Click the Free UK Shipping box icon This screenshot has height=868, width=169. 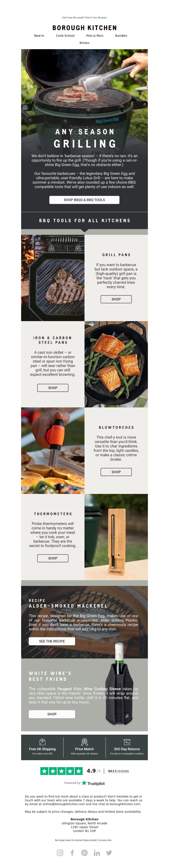tap(42, 742)
